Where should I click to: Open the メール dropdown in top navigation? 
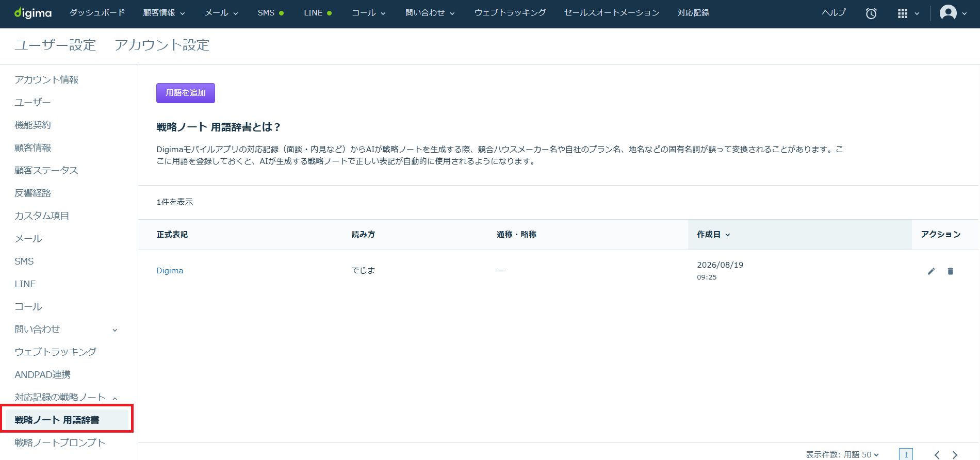[221, 13]
